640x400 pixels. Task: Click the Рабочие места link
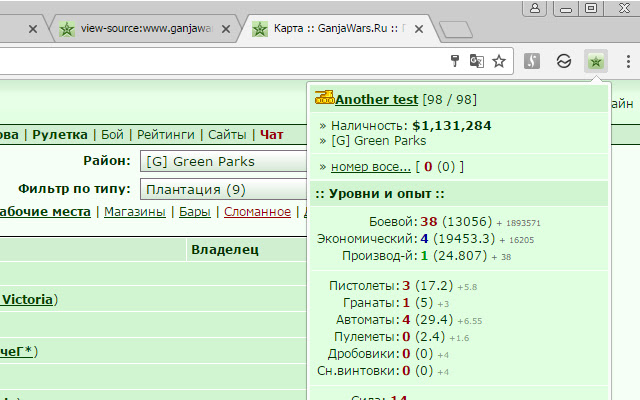45,212
